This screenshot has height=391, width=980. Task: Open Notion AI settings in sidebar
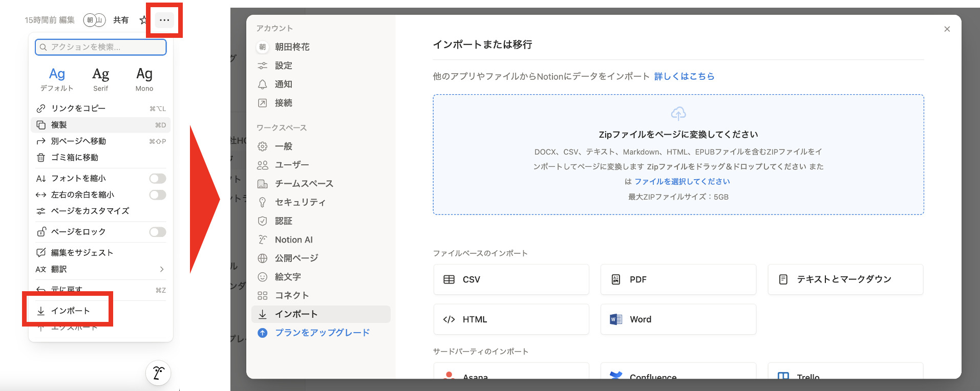coord(321,240)
